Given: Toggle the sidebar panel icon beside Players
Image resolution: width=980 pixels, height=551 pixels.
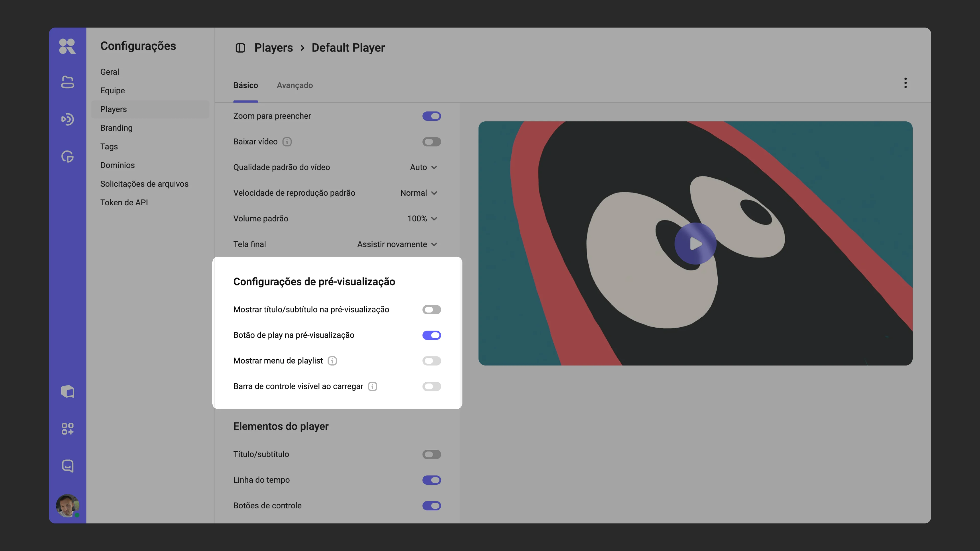Looking at the screenshot, I should [x=240, y=48].
